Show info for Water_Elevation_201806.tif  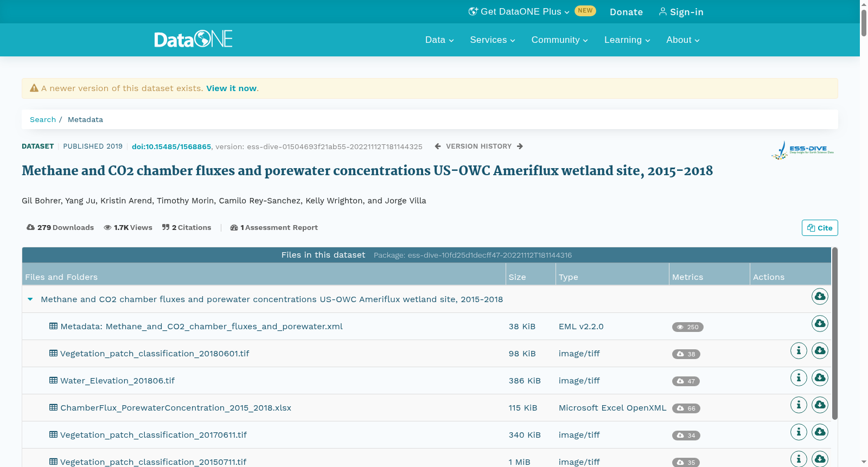point(799,378)
